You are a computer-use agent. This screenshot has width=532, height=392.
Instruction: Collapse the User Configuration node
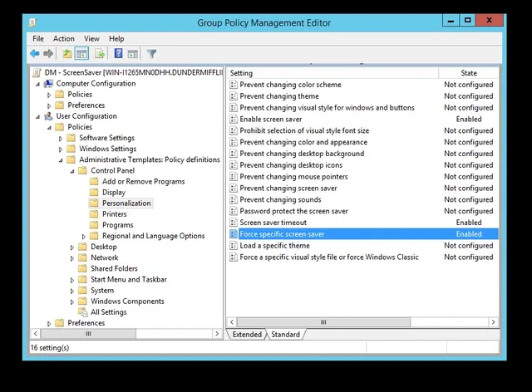coord(38,117)
